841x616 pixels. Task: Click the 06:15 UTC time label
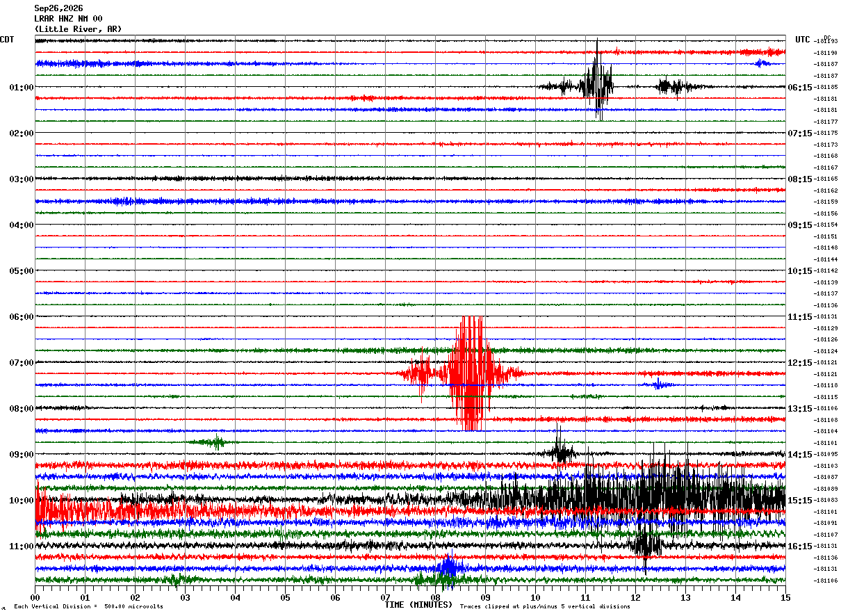tap(799, 88)
